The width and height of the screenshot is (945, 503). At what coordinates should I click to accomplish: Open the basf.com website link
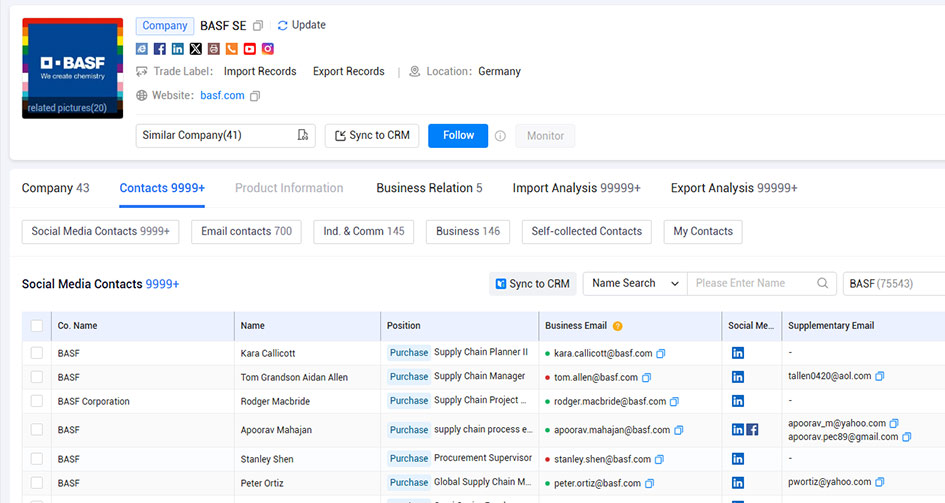222,96
